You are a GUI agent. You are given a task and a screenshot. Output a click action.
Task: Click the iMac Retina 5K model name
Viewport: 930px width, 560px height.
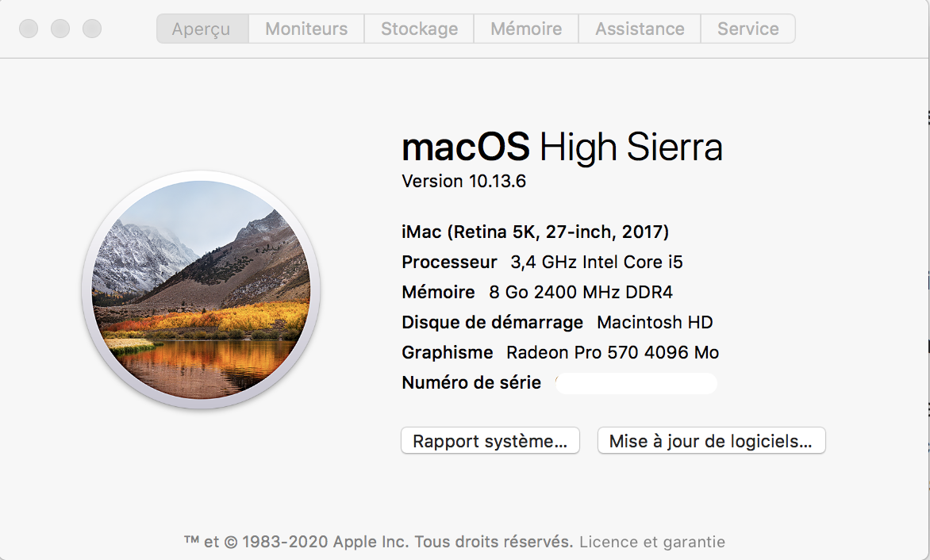click(x=536, y=232)
